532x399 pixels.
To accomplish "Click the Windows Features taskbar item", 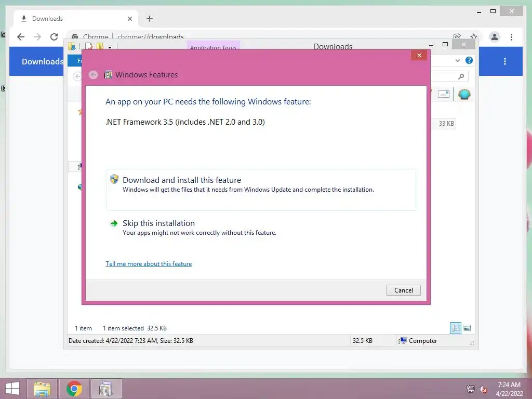I will pos(106,389).
